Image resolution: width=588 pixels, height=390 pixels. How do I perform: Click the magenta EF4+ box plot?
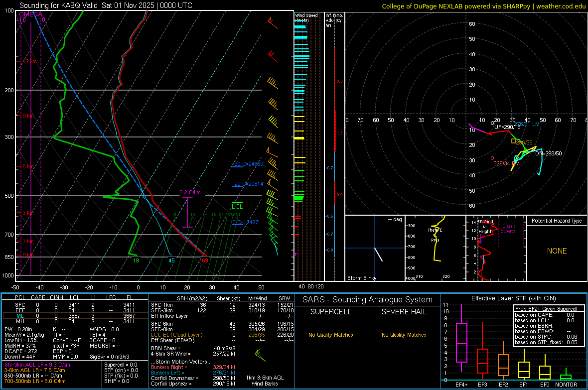click(461, 338)
